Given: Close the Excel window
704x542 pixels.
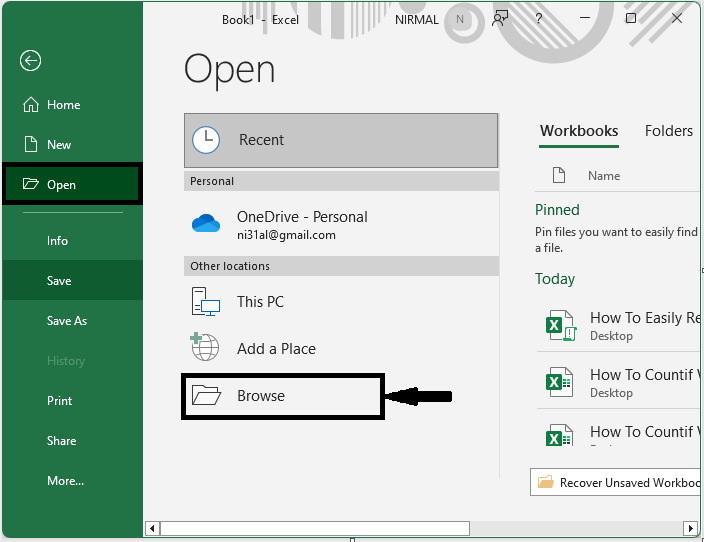Looking at the screenshot, I should click(x=677, y=18).
